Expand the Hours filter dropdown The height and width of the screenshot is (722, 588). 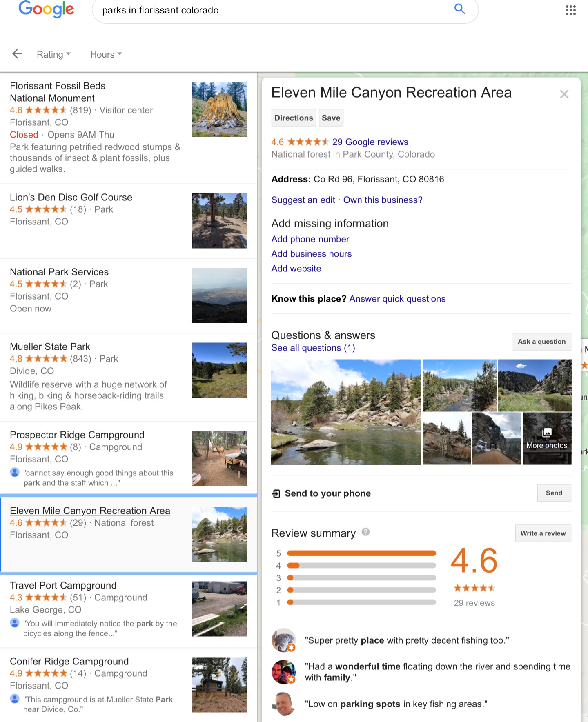click(106, 54)
